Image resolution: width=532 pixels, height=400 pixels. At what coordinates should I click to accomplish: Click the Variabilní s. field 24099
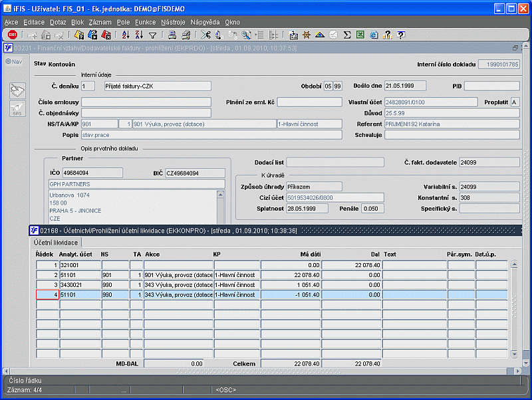click(489, 187)
